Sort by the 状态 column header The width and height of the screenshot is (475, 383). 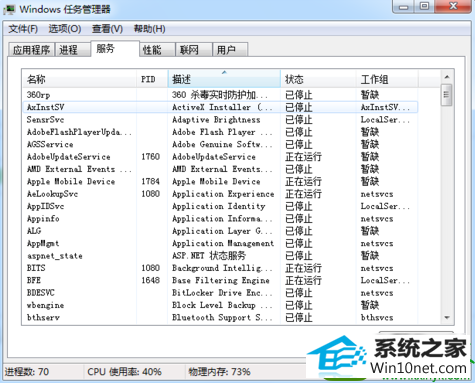[x=318, y=79]
